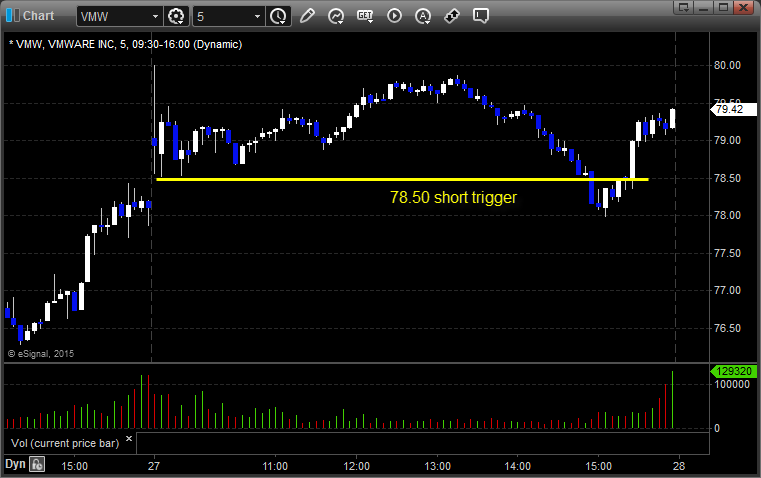
Task: Click the '78.50 short trigger' annotation text
Action: point(453,198)
